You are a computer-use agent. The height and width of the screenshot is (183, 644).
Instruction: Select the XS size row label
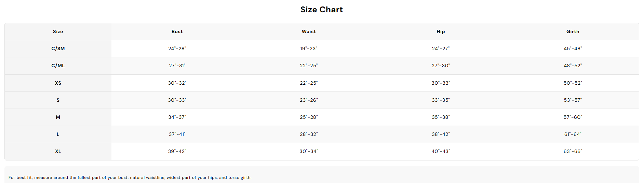[58, 83]
